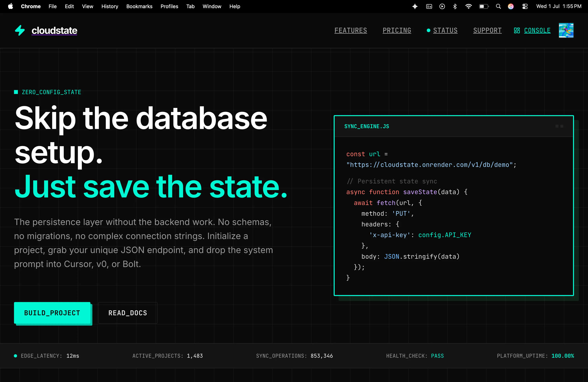Select the cloudstate.onrender.com URL string in code
The image size is (588, 382).
[429, 165]
